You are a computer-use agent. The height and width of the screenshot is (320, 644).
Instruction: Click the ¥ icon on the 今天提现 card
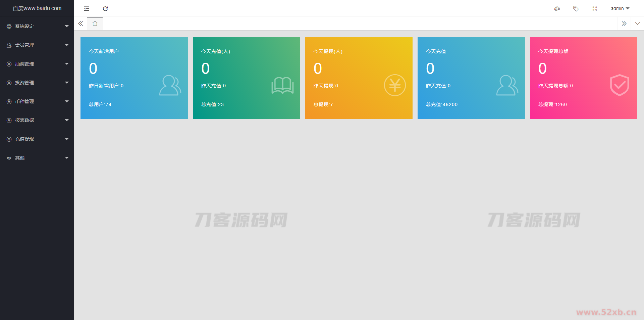pos(395,85)
